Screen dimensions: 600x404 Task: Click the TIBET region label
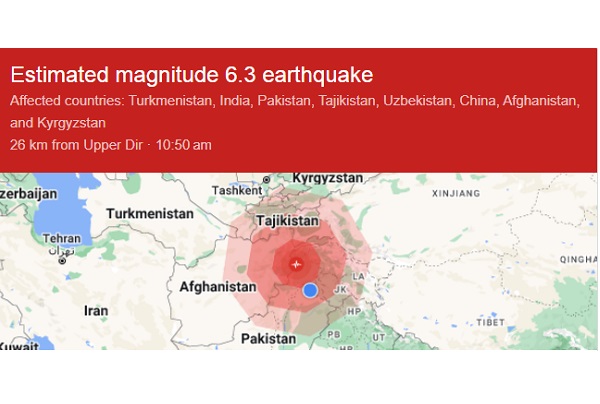[x=491, y=323]
